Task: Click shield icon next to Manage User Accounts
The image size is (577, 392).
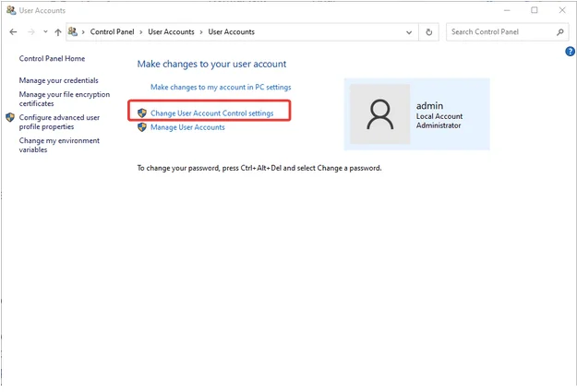Action: click(142, 127)
